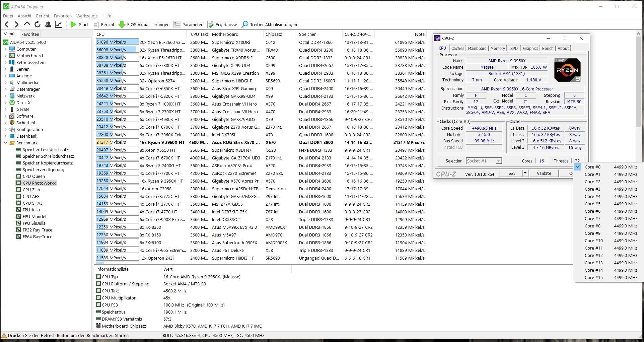
Task: Select Core #0 in the clock menu
Action: (x=608, y=167)
